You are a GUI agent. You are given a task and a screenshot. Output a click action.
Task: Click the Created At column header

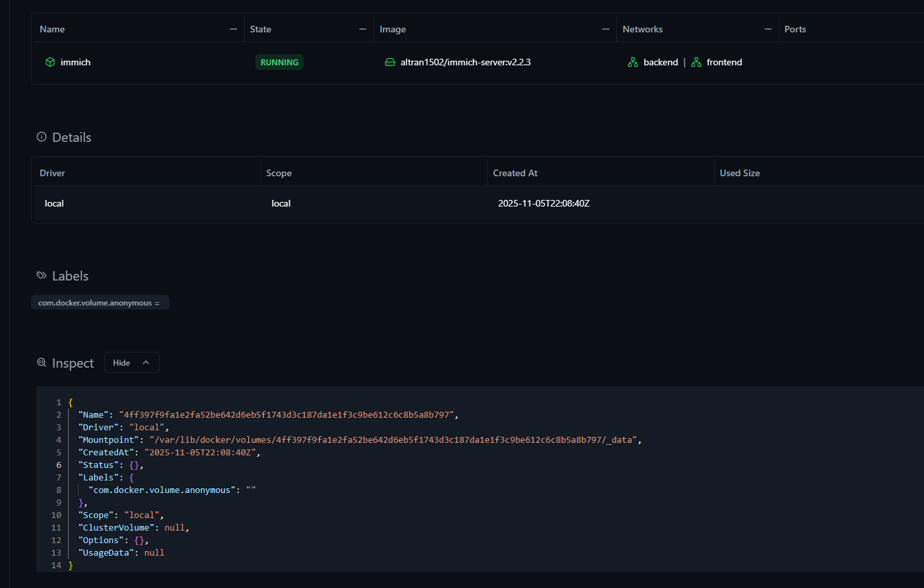(515, 173)
